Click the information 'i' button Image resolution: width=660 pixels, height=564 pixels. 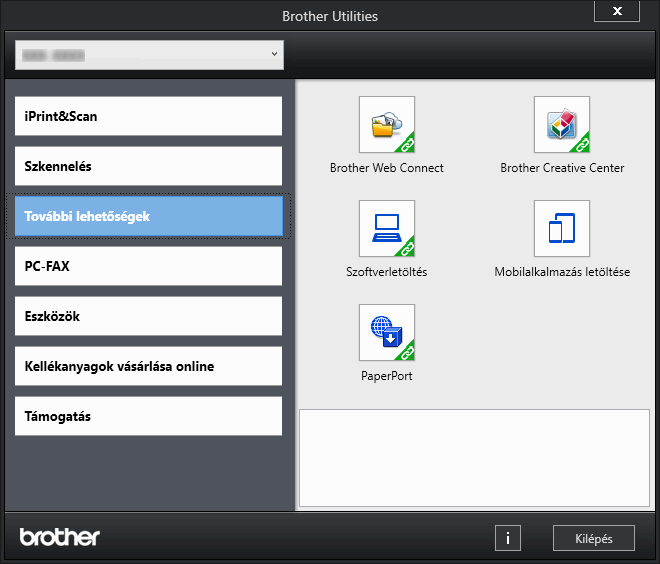tap(508, 538)
